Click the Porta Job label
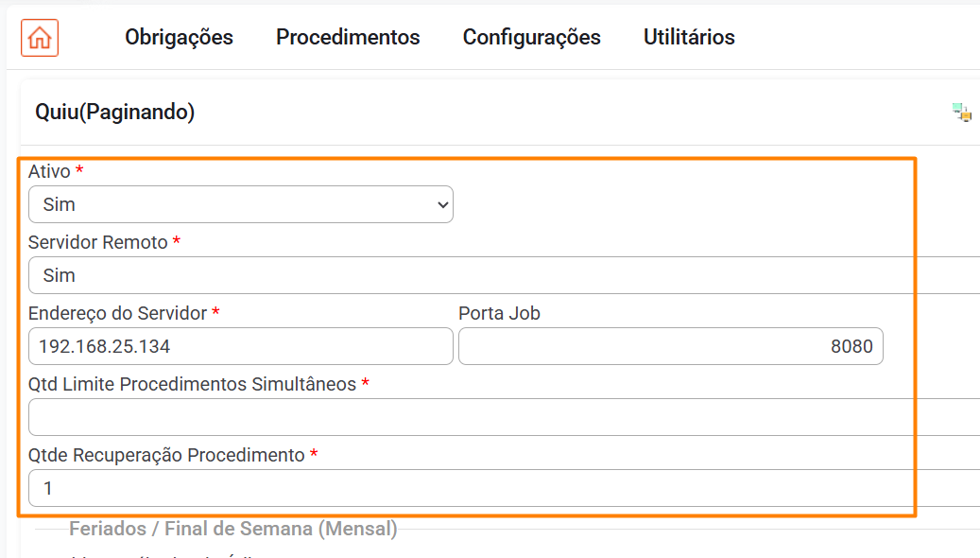Screen dimensions: 980x558 (499, 313)
